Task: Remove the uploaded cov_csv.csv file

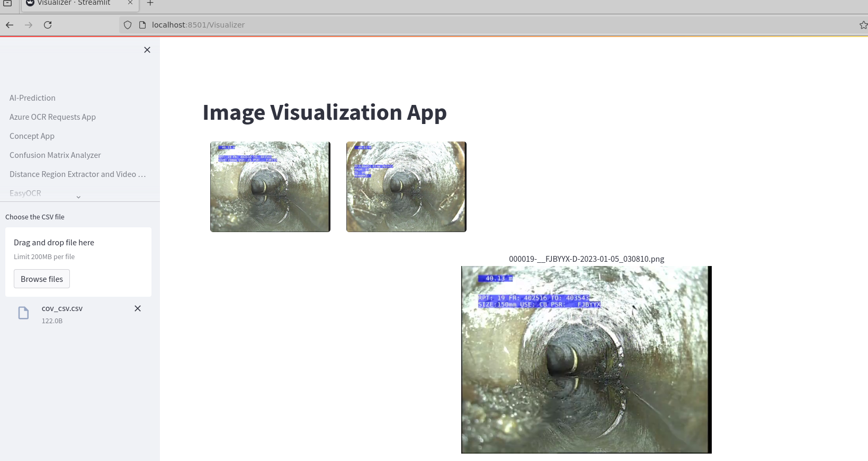Action: click(x=138, y=308)
